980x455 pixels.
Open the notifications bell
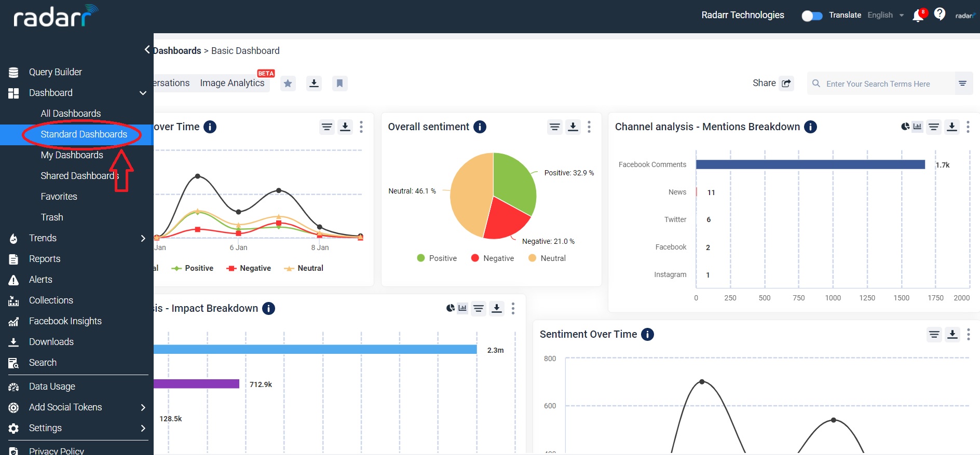pyautogui.click(x=918, y=16)
